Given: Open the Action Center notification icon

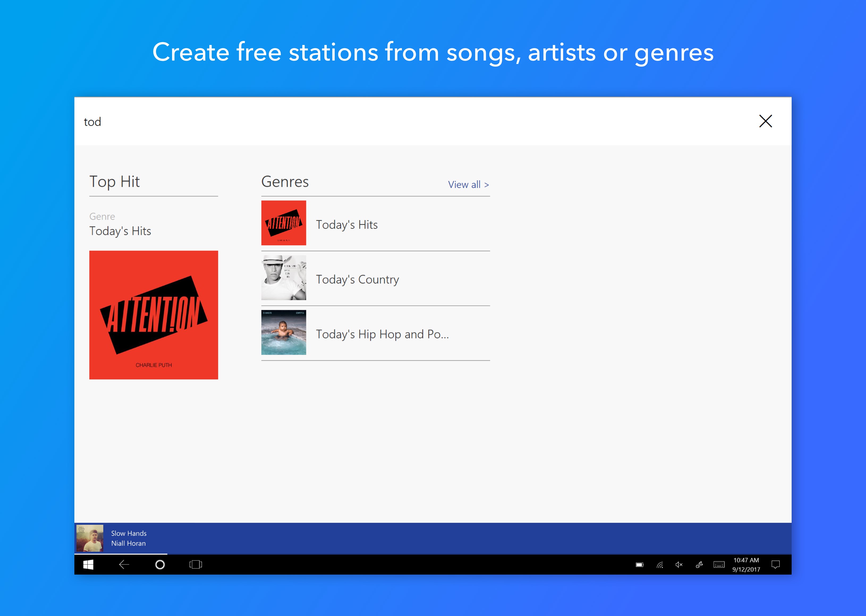Looking at the screenshot, I should 775,565.
